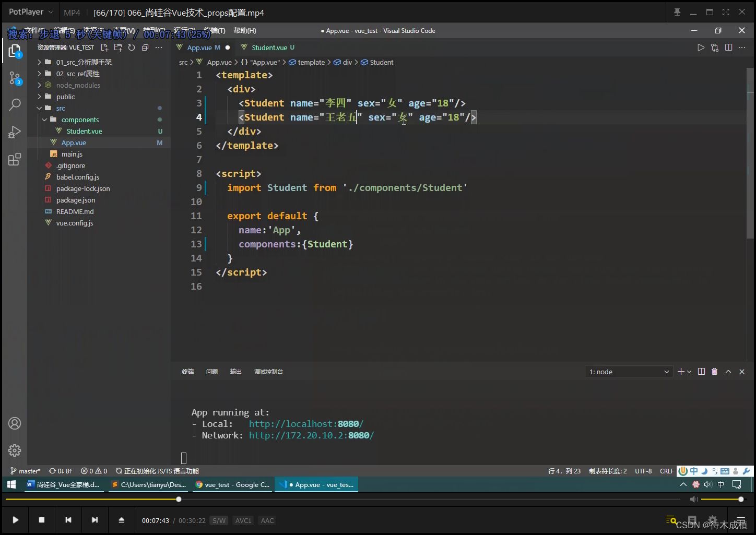Click the UTF-8 encoding status item
The height and width of the screenshot is (535, 756).
(643, 471)
